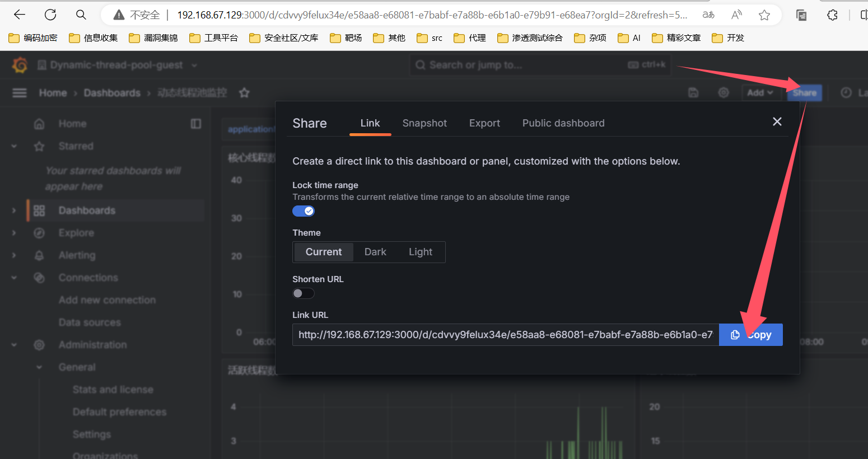Open Stats and license menu entry
Image resolution: width=868 pixels, height=459 pixels.
coord(113,390)
